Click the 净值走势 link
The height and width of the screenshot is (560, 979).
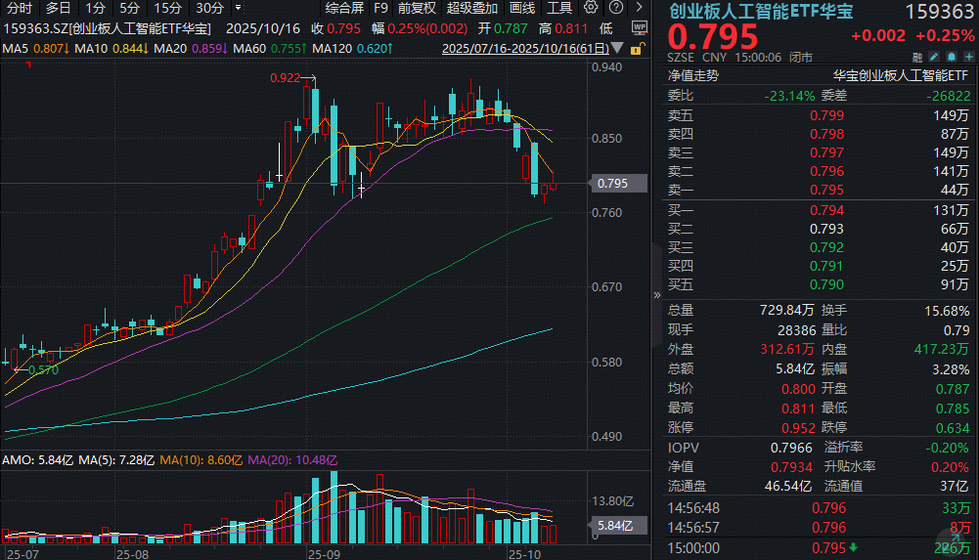(x=692, y=74)
